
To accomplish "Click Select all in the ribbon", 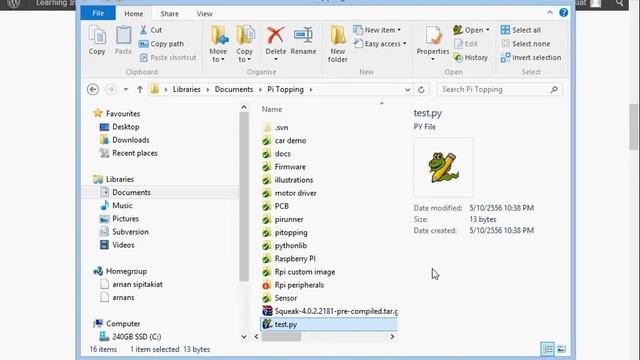I will pyautogui.click(x=520, y=30).
